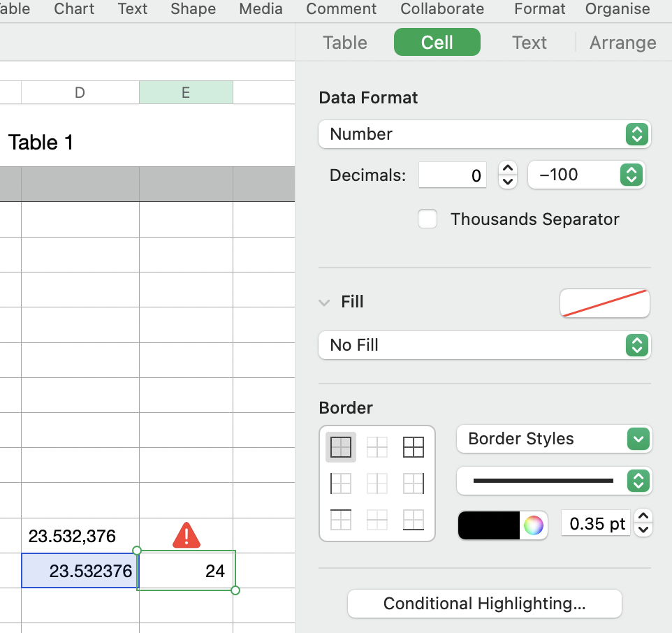The height and width of the screenshot is (633, 672).
Task: Switch to the Arrange tab
Action: (x=622, y=43)
